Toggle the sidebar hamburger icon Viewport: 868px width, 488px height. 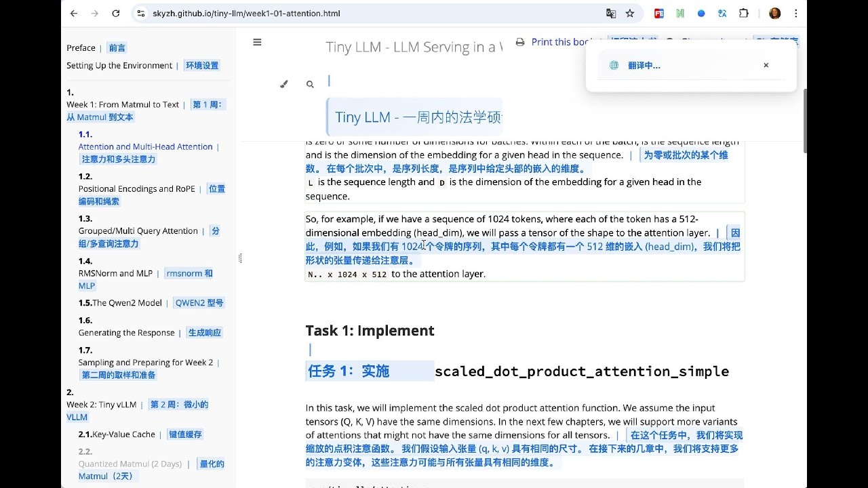(257, 42)
